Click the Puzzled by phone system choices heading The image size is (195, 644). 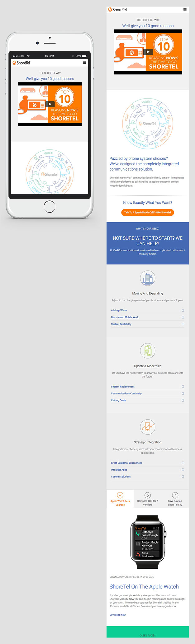144,164
